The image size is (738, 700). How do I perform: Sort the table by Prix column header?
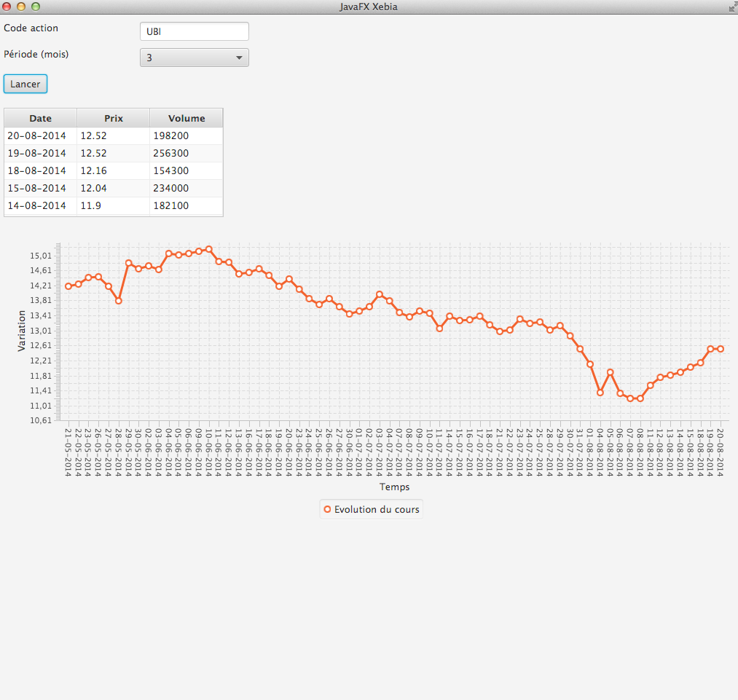tap(113, 118)
